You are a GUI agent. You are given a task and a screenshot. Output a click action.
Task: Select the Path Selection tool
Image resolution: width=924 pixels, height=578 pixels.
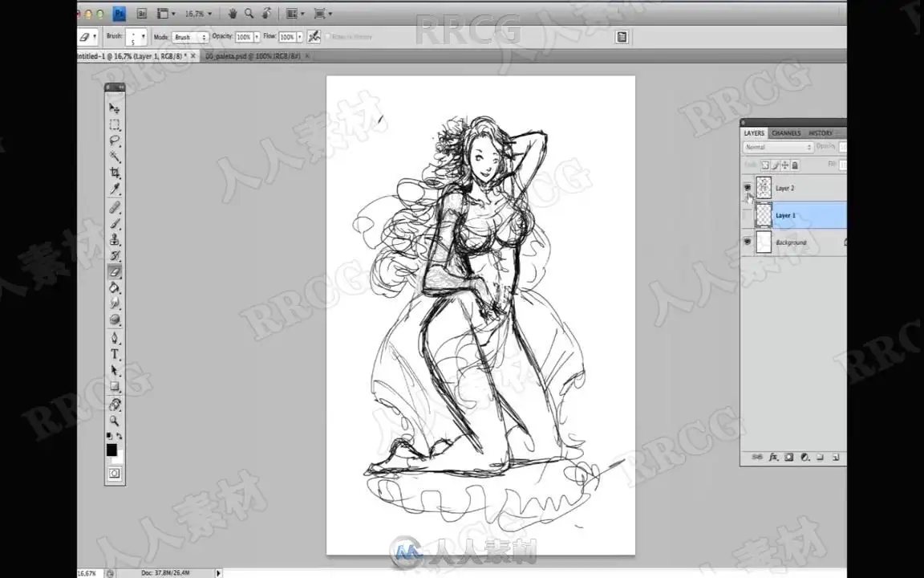coord(115,370)
